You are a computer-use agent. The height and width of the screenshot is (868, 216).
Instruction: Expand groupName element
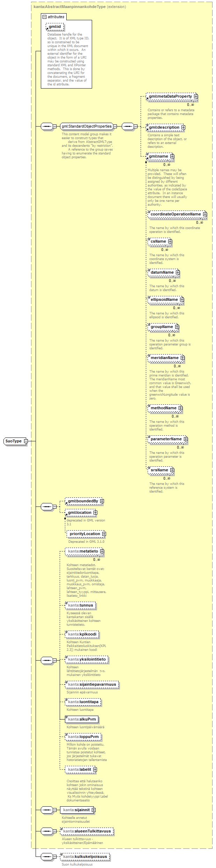point(177,327)
